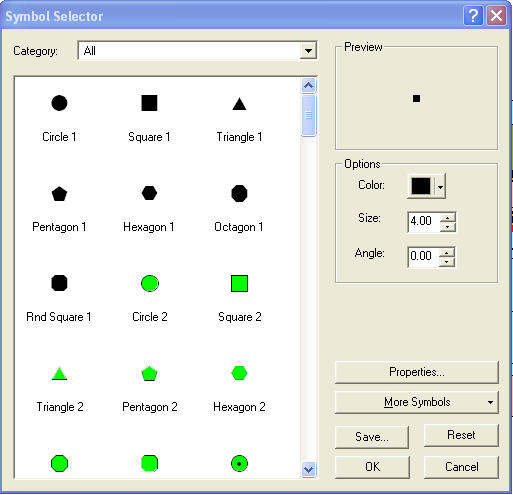This screenshot has height=495, width=513.
Task: Click the black Color swatch
Action: 421,186
